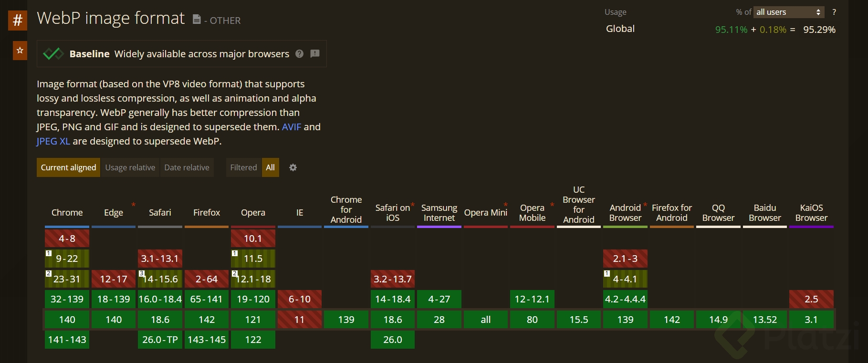This screenshot has width=868, height=363.
Task: Click the usage help question mark
Action: (x=834, y=12)
